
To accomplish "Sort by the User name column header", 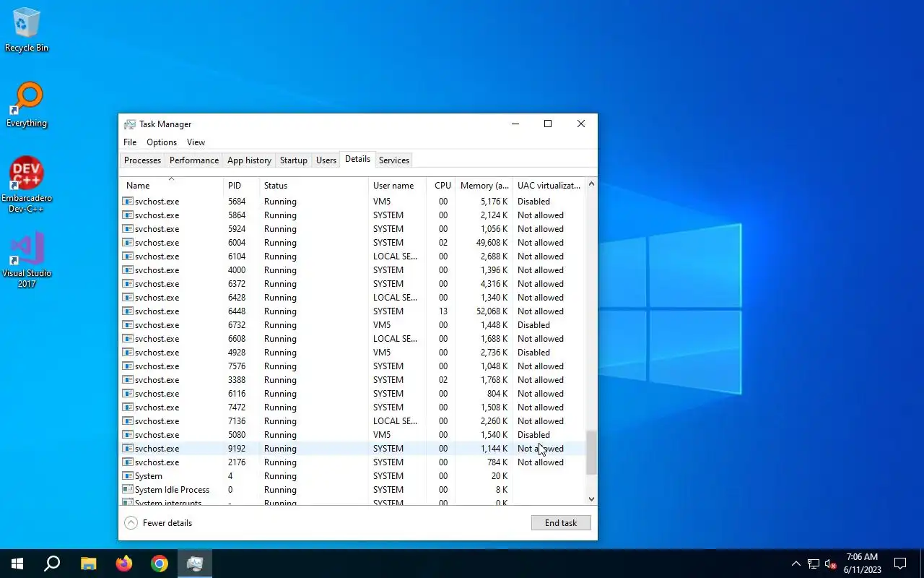I will (397, 186).
